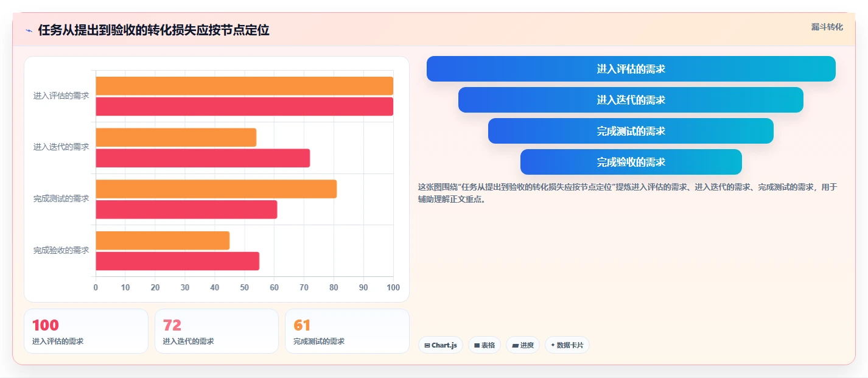
Task: Click the 表格 chip
Action: [x=485, y=345]
